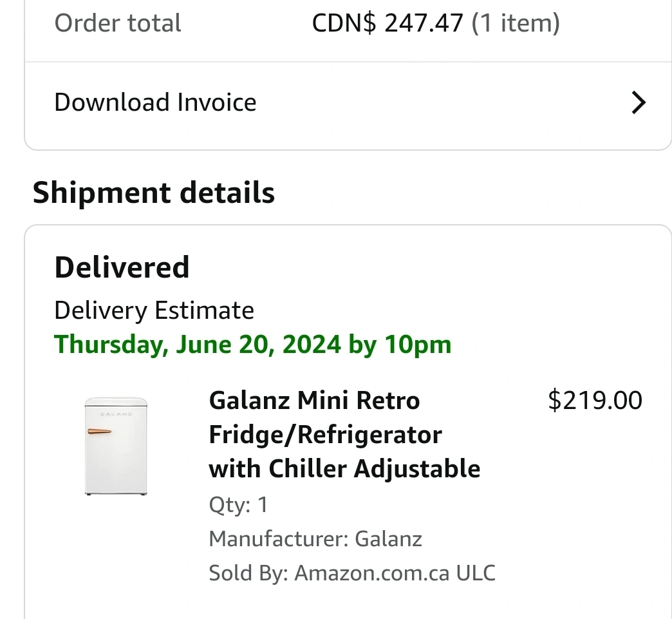Tap the (1 item) count text
The width and height of the screenshot is (672, 619).
tap(515, 23)
